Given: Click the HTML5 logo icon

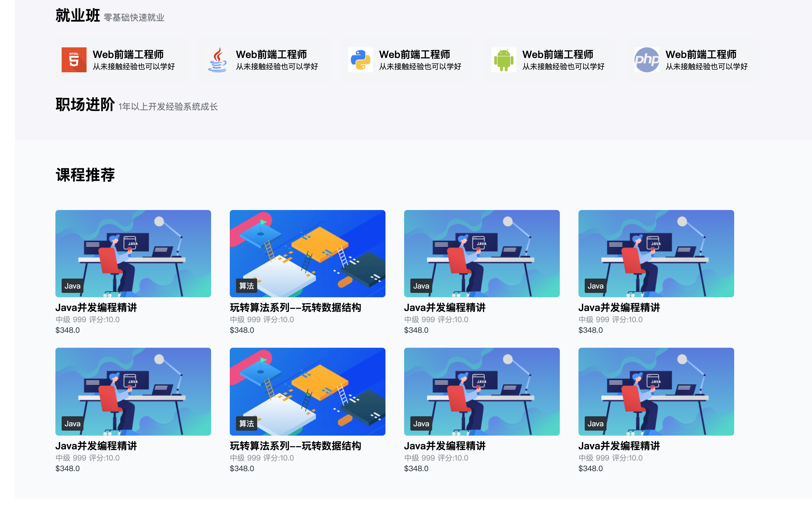Looking at the screenshot, I should pyautogui.click(x=74, y=60).
